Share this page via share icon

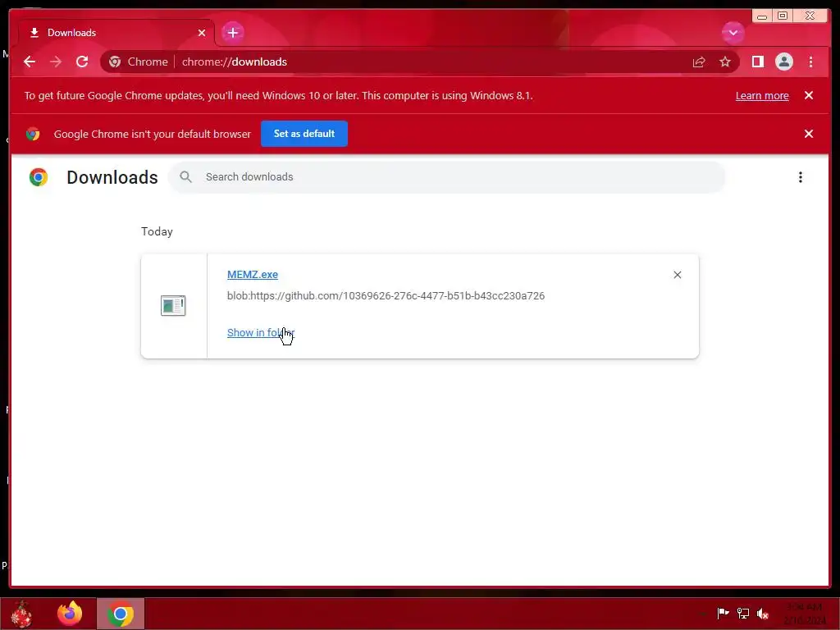click(x=699, y=62)
